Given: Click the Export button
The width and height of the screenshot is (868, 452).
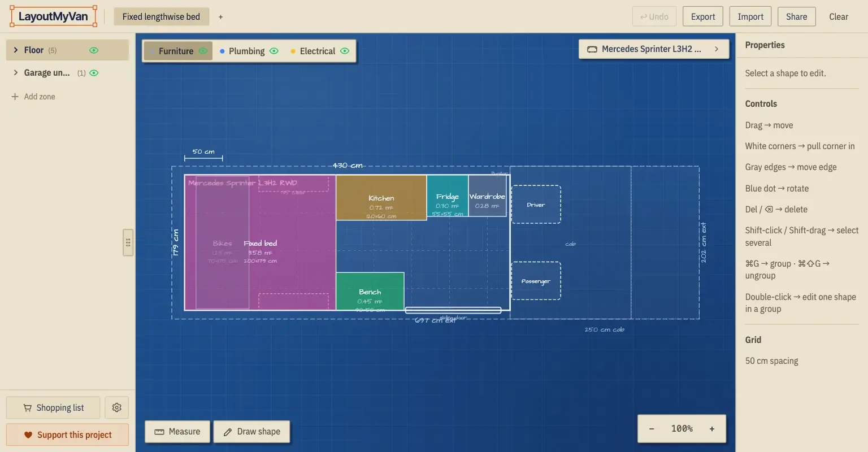Looking at the screenshot, I should (x=703, y=16).
